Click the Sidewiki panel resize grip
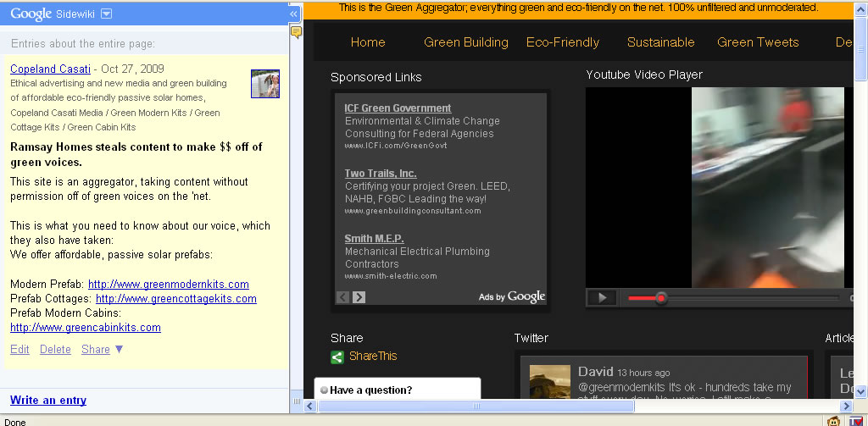868x426 pixels. [296, 401]
